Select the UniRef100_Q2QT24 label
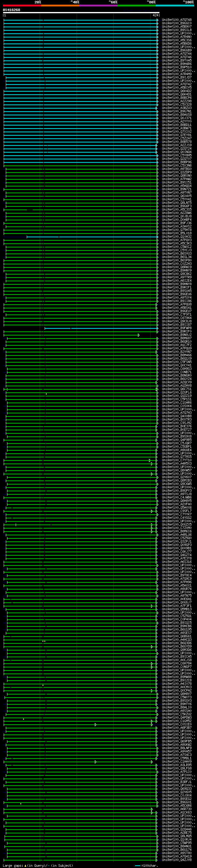197x868 pixels. click(177, 149)
